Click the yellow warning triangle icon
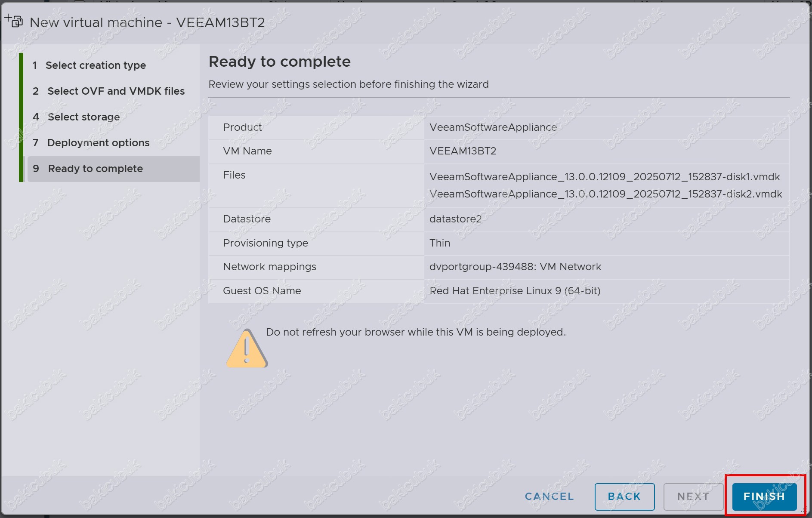This screenshot has height=518, width=812. (247, 348)
